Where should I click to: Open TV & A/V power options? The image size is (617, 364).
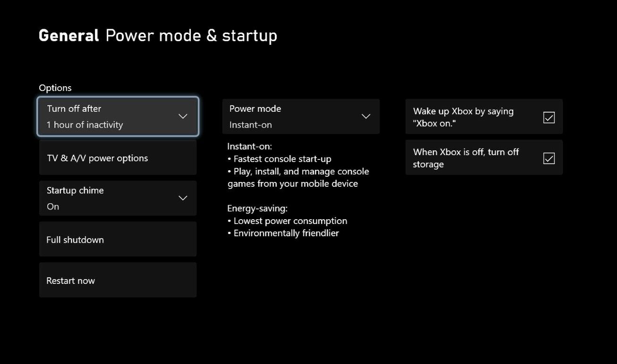118,158
